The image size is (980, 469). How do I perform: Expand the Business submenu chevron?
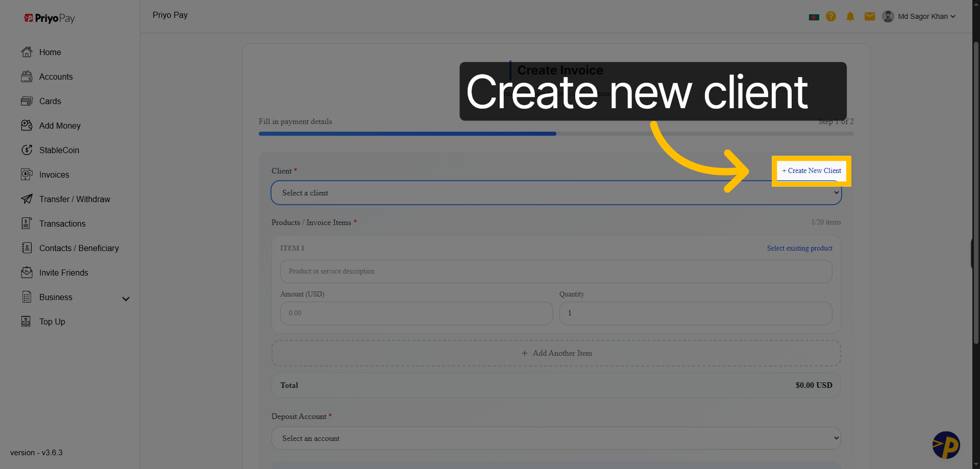tap(126, 299)
